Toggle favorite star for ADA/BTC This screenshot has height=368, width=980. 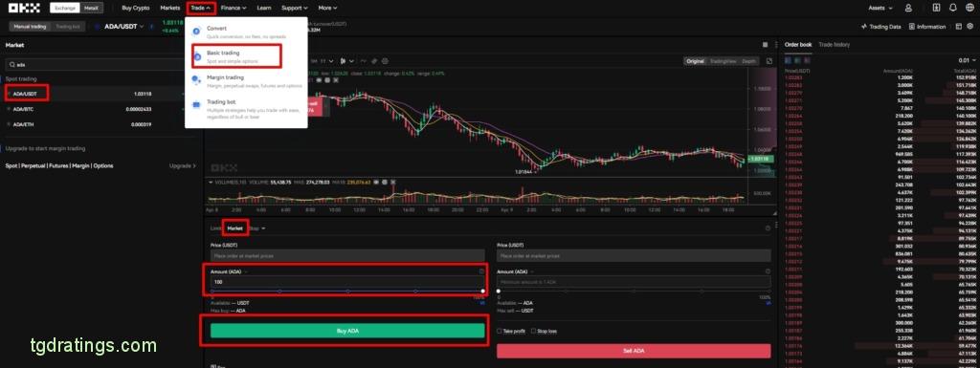coord(9,109)
